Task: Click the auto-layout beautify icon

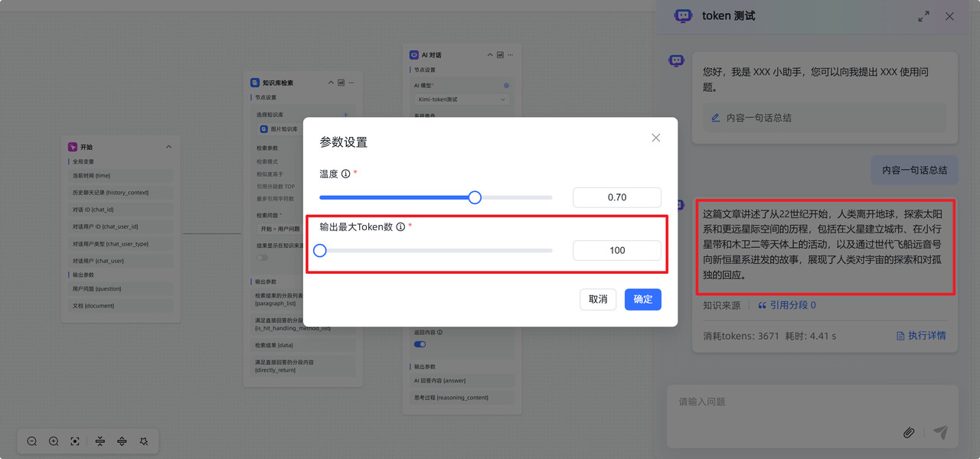Action: click(144, 441)
